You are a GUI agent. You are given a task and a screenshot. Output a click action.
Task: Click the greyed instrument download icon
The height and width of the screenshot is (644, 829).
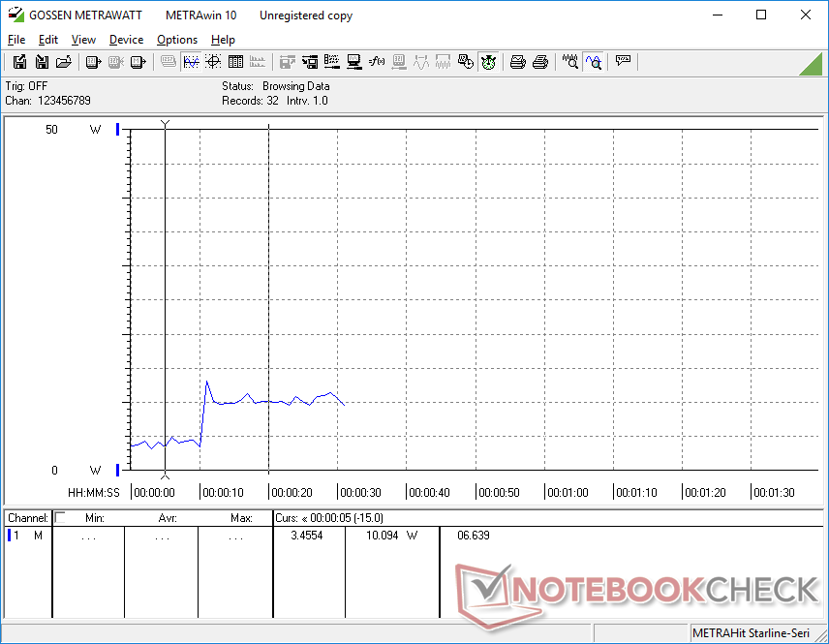tap(399, 62)
